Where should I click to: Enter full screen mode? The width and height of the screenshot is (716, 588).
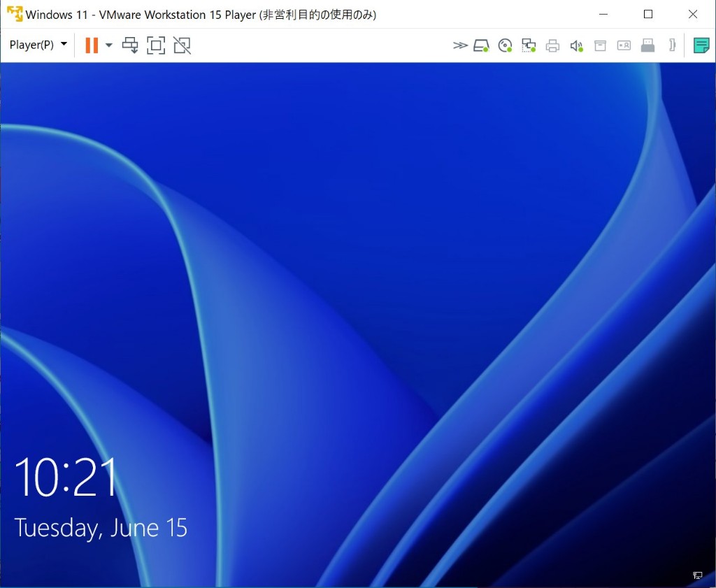tap(156, 45)
